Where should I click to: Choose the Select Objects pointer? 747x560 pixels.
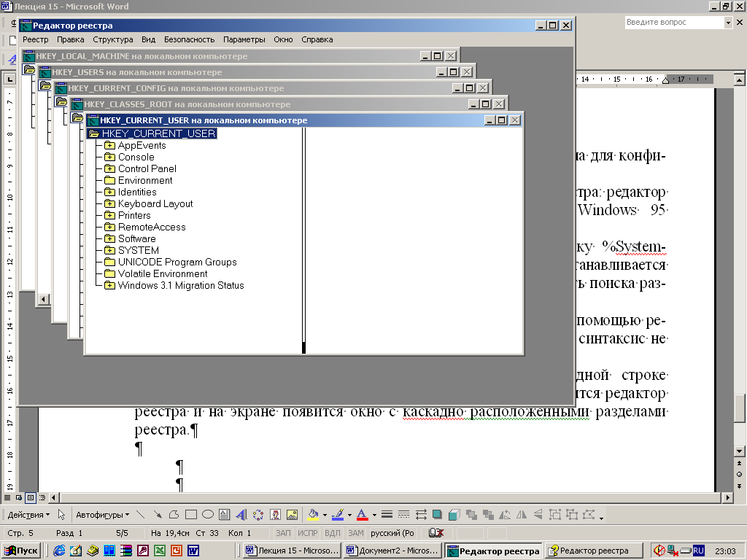[x=61, y=515]
